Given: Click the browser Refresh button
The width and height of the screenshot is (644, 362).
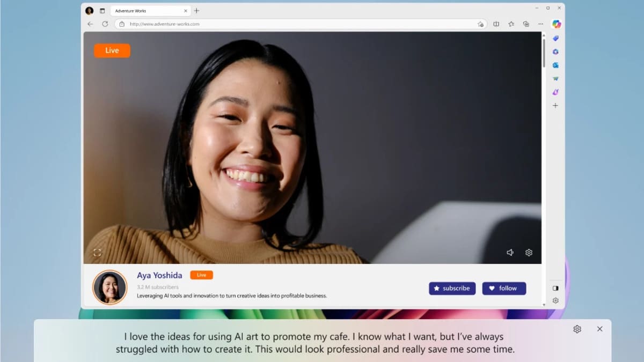Looking at the screenshot, I should pyautogui.click(x=105, y=24).
